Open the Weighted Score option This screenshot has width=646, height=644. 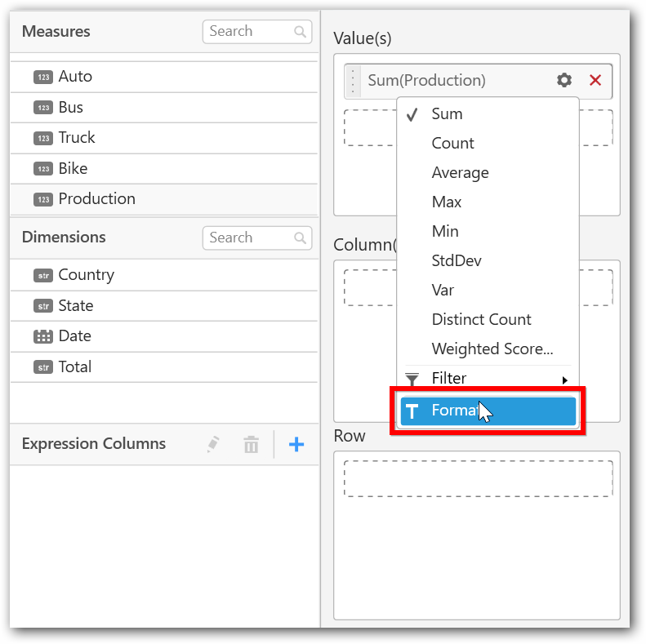click(492, 349)
